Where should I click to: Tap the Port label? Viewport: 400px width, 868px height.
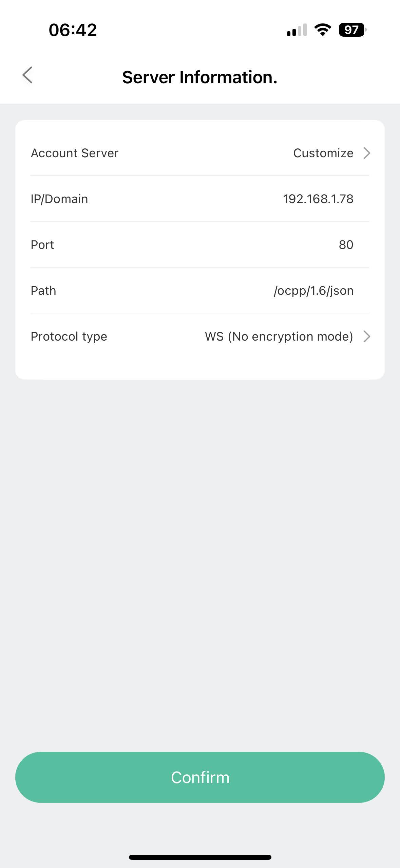(42, 245)
